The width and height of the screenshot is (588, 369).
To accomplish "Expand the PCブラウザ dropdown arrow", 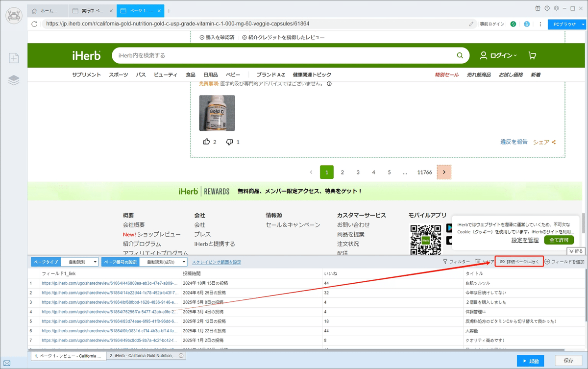I will tap(583, 24).
